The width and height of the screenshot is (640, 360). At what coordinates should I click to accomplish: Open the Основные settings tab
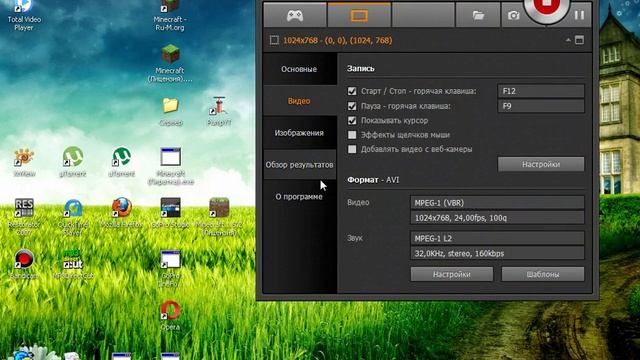299,69
